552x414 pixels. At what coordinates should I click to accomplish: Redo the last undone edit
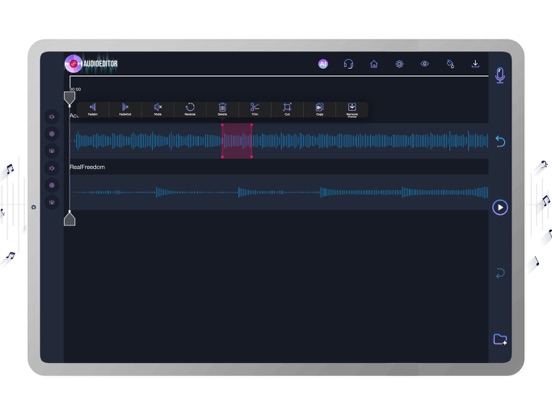(x=500, y=273)
